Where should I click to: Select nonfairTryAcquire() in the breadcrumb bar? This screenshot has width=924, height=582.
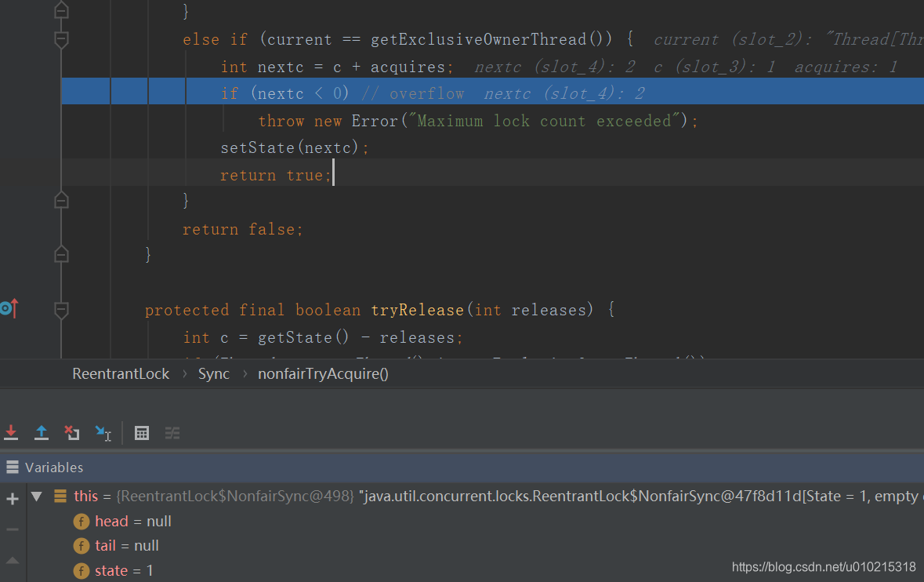point(323,374)
